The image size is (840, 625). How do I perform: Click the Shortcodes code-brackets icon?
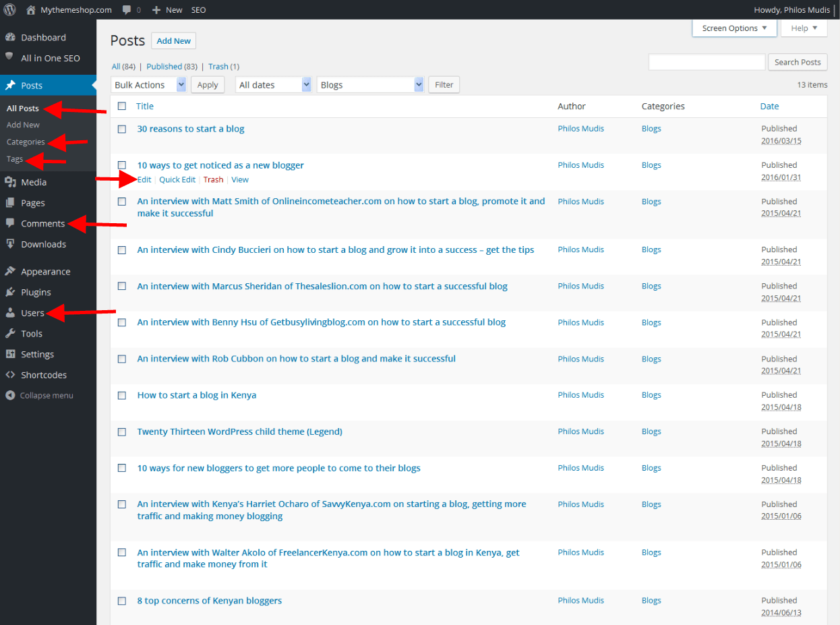click(10, 375)
